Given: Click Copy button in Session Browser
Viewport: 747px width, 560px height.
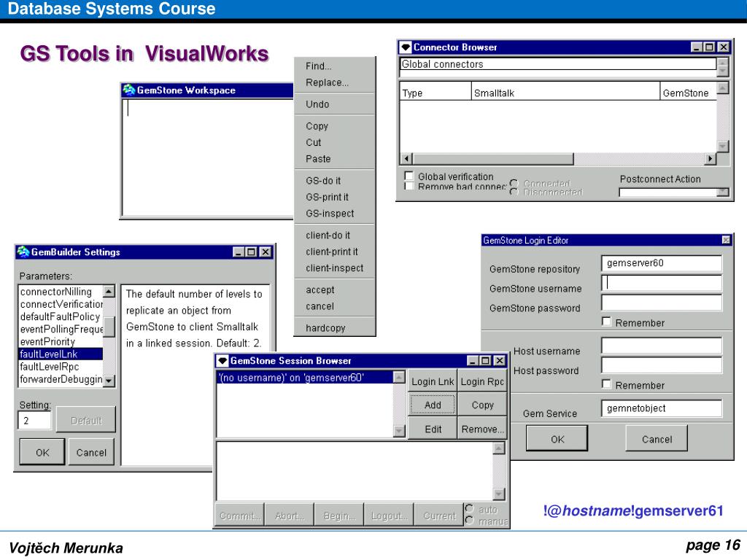Looking at the screenshot, I should coord(482,405).
